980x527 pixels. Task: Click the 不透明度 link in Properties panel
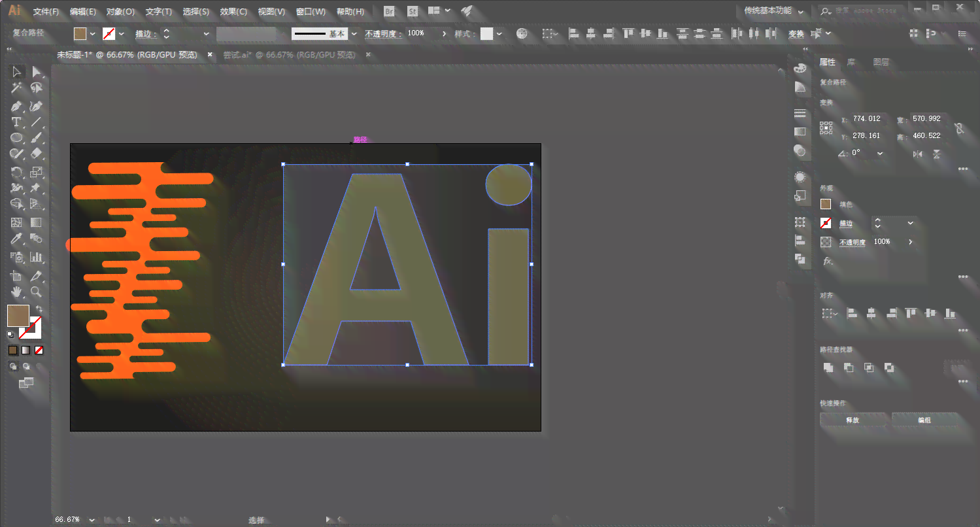(x=853, y=242)
